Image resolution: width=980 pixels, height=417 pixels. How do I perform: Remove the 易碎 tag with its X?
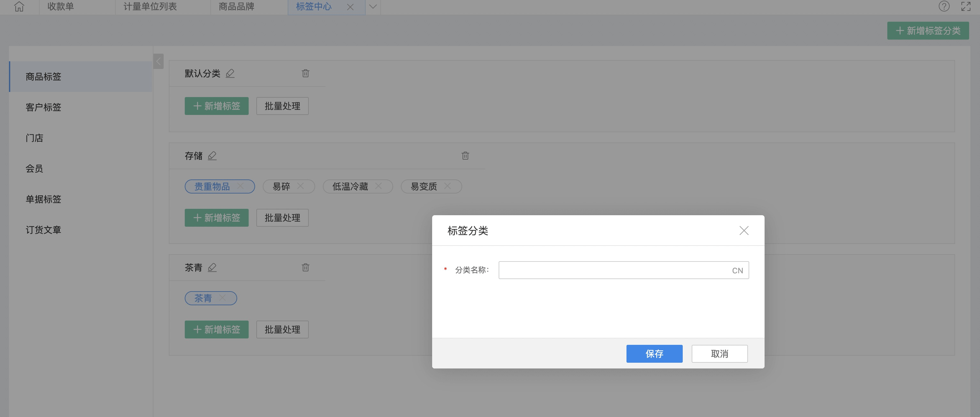click(x=300, y=186)
